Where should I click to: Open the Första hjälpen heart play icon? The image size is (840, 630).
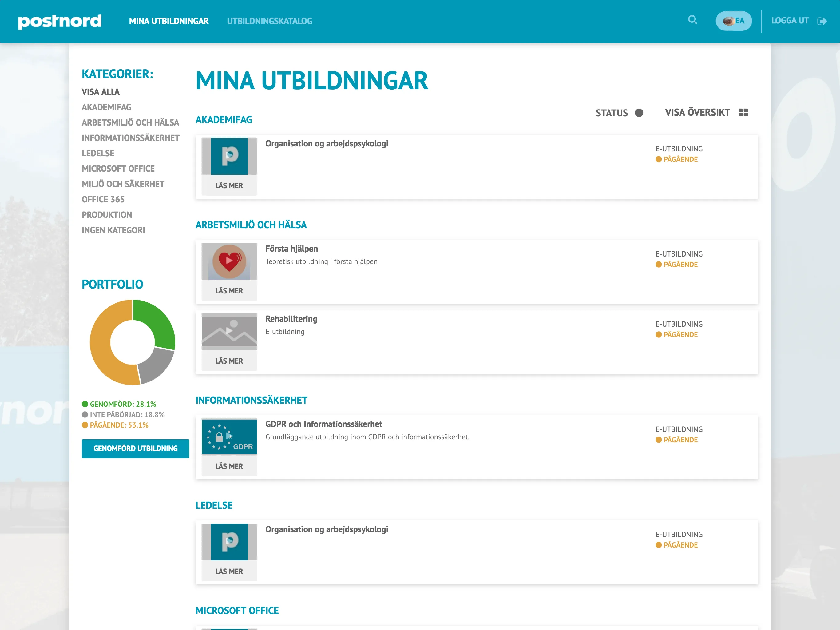coord(229,261)
